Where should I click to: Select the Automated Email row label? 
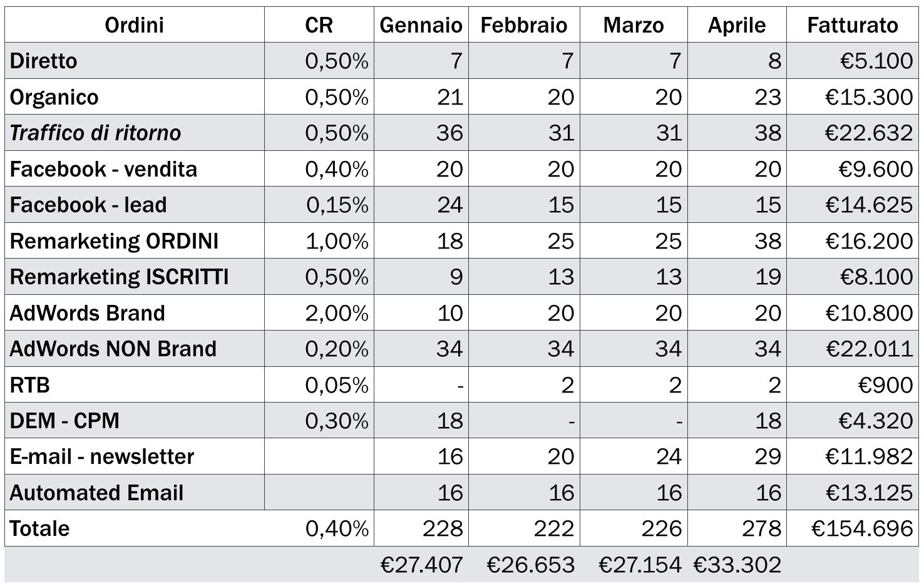tap(97, 493)
